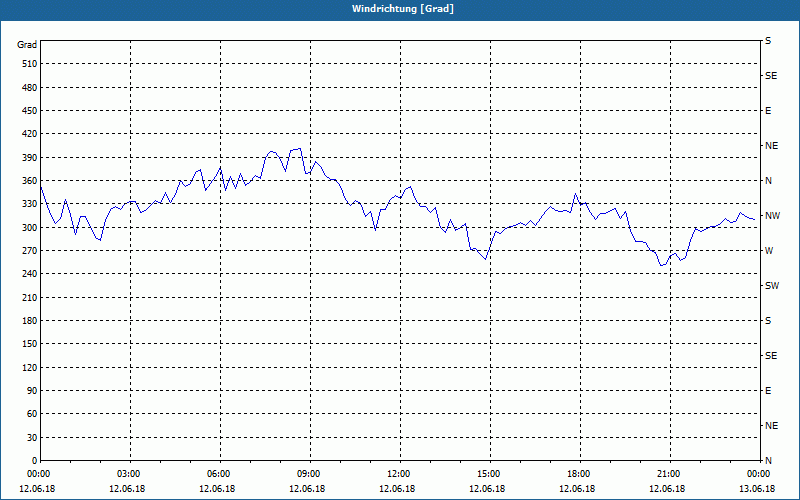Click the 90 y-axis tick label
This screenshot has height=500, width=800.
coord(32,391)
